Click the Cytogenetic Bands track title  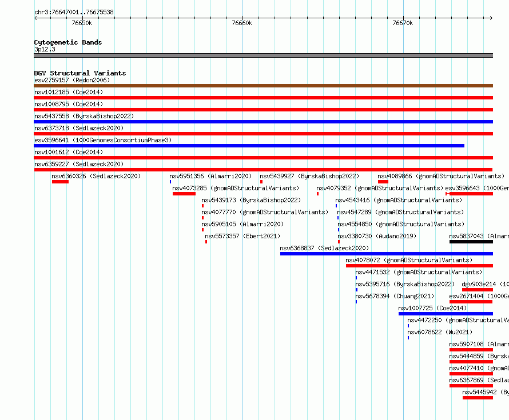pyautogui.click(x=68, y=42)
